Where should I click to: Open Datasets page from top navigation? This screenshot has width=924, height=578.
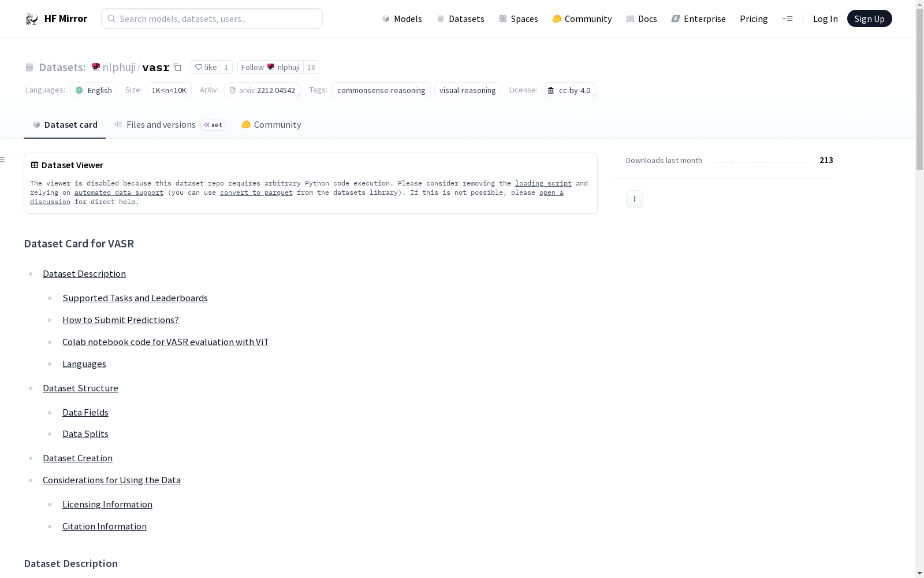coord(460,18)
